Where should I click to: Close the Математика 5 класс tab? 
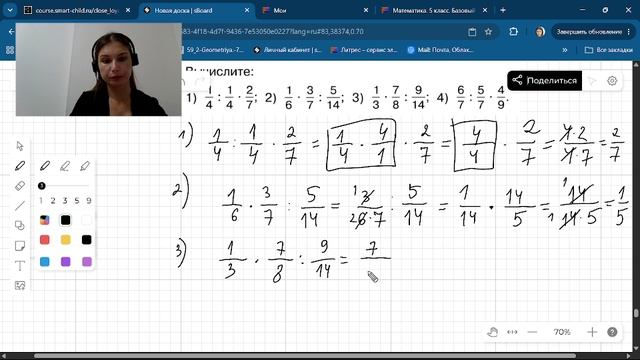point(484,10)
